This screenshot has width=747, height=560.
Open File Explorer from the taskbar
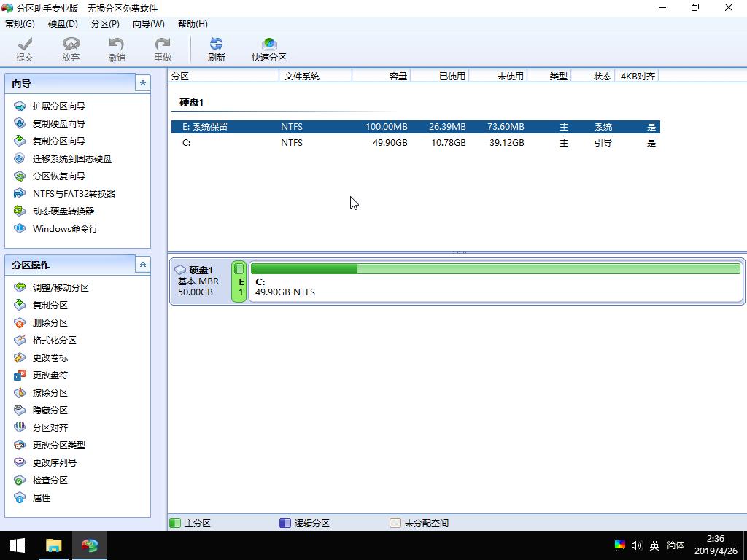[x=53, y=545]
